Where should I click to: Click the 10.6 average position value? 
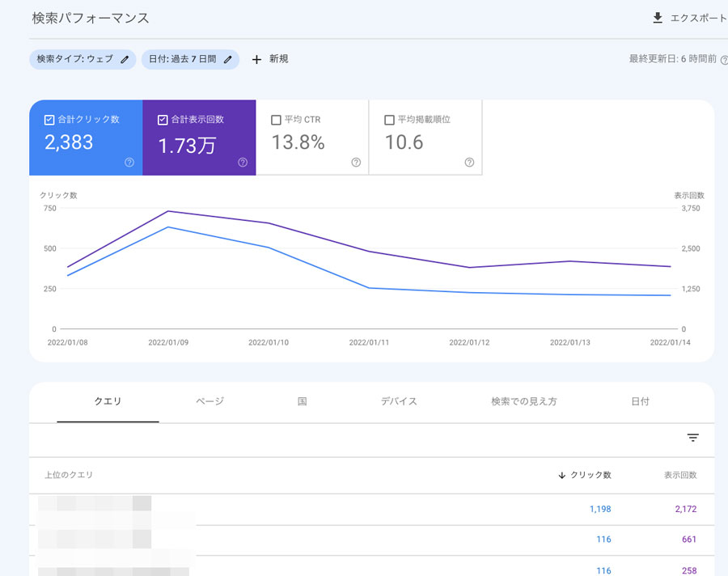pos(404,142)
